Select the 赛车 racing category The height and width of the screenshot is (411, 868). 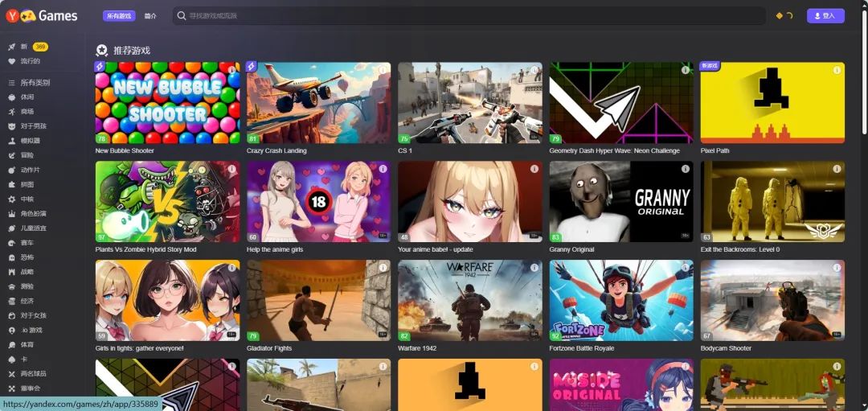pos(21,243)
